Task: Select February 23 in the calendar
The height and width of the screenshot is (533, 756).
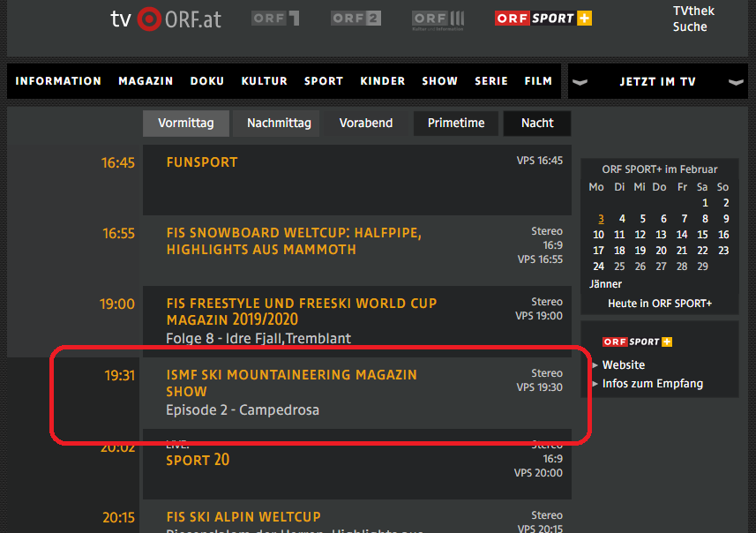Action: click(723, 251)
